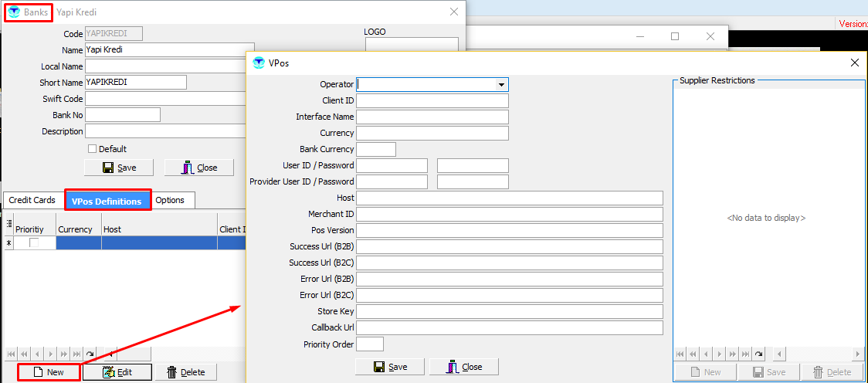Go to first record in Banks grid navigator
Screen dimensions: 868x383
pos(10,353)
